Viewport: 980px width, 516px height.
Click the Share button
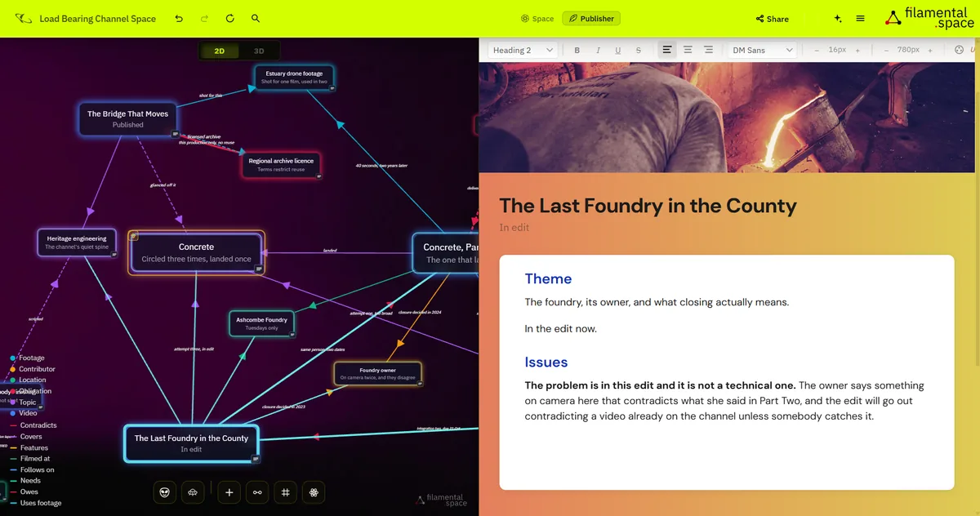pyautogui.click(x=773, y=19)
